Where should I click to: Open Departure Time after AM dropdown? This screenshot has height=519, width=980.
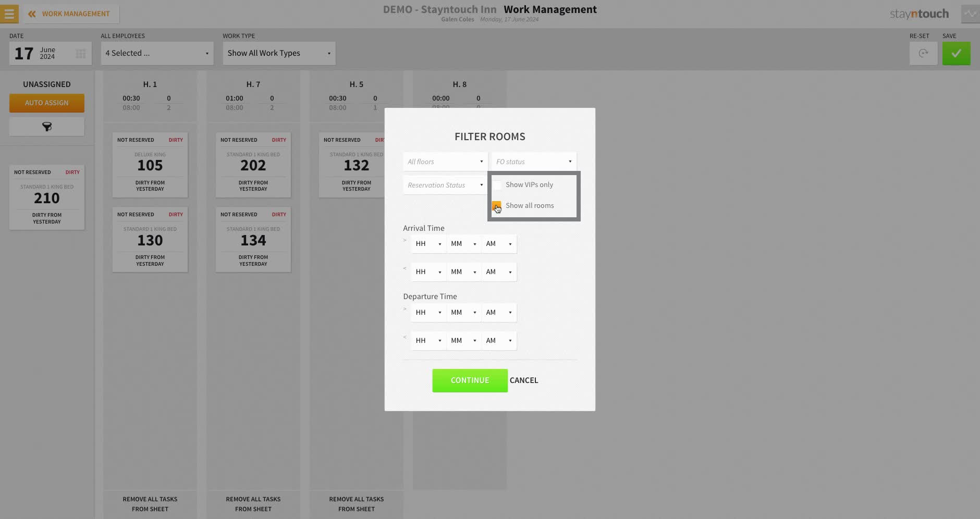click(499, 313)
